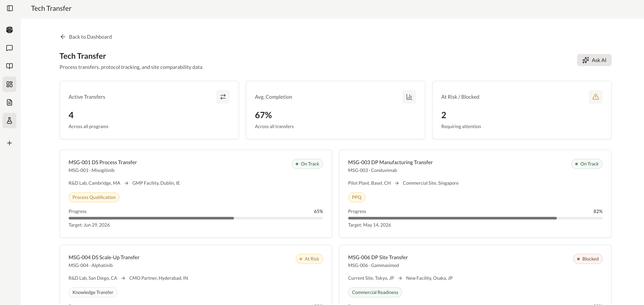Viewport: 644px width, 305px height.
Task: Click the swap arrows icon on Active Transfers
Action: (223, 97)
